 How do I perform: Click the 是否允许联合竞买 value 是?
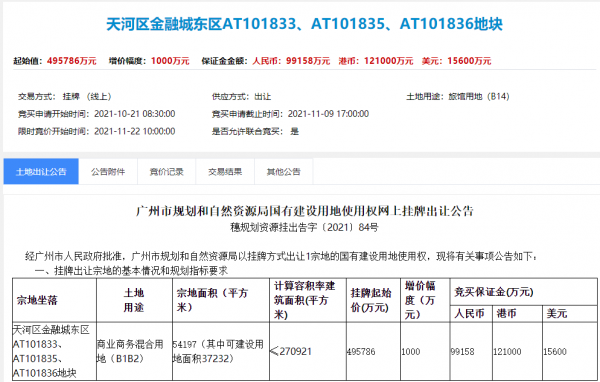[294, 131]
